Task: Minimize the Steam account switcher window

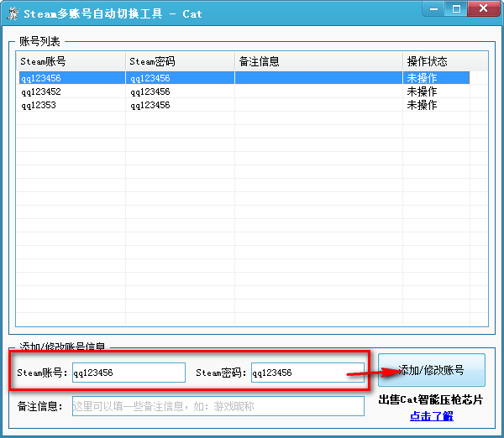Action: [x=433, y=8]
